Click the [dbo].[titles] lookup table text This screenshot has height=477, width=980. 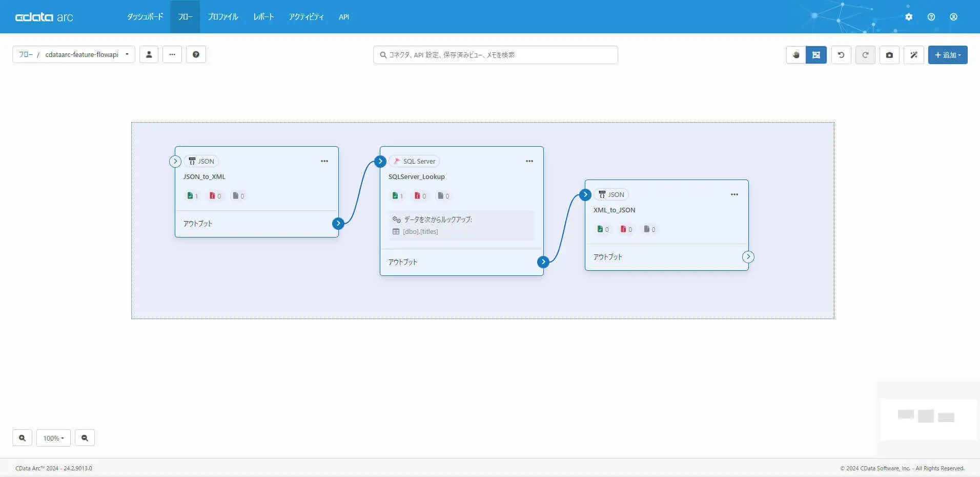pos(420,231)
